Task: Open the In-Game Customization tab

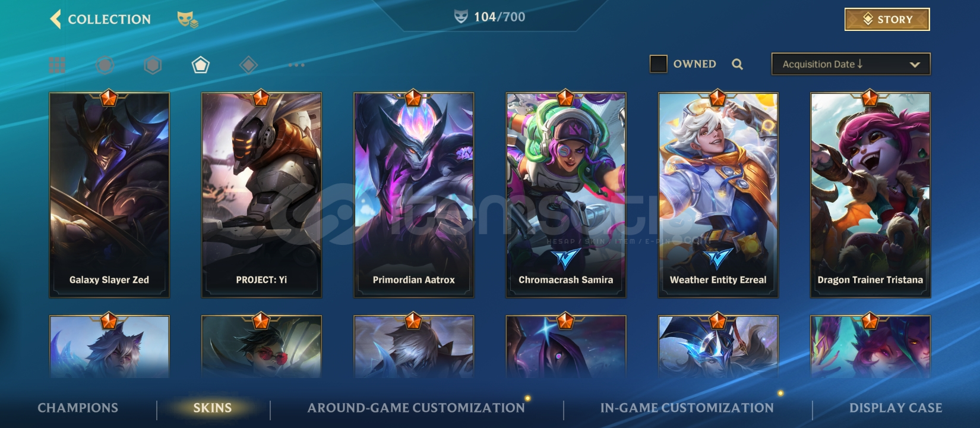Action: (x=687, y=408)
